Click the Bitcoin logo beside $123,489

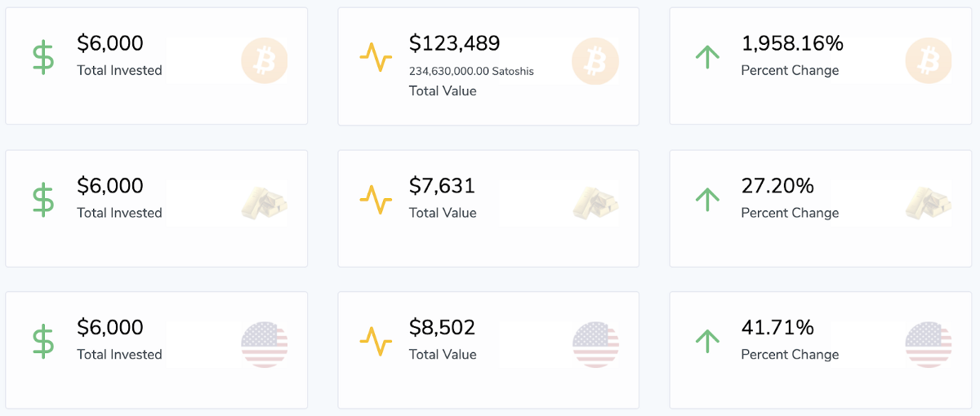pos(595,61)
